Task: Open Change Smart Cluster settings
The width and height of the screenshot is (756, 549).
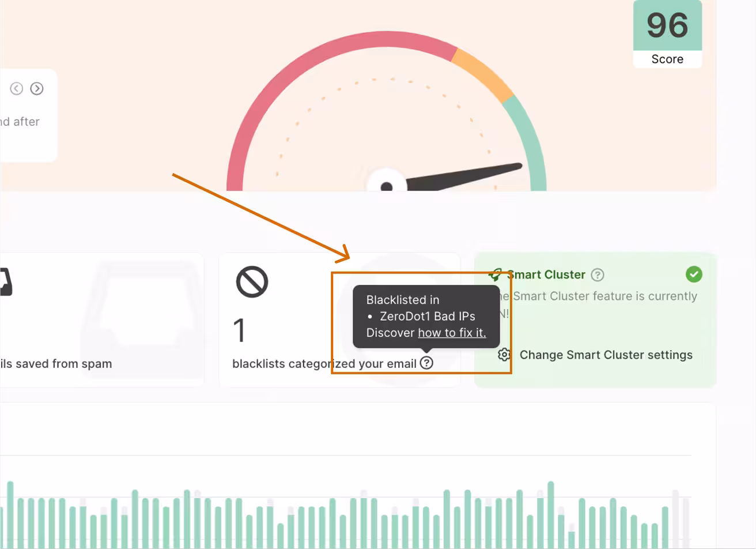Action: tap(606, 355)
